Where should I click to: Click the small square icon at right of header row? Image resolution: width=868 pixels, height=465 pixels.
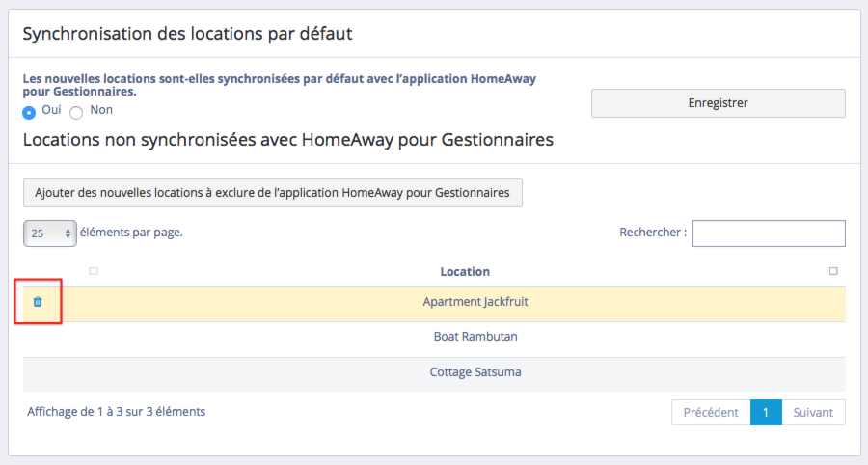tap(833, 272)
